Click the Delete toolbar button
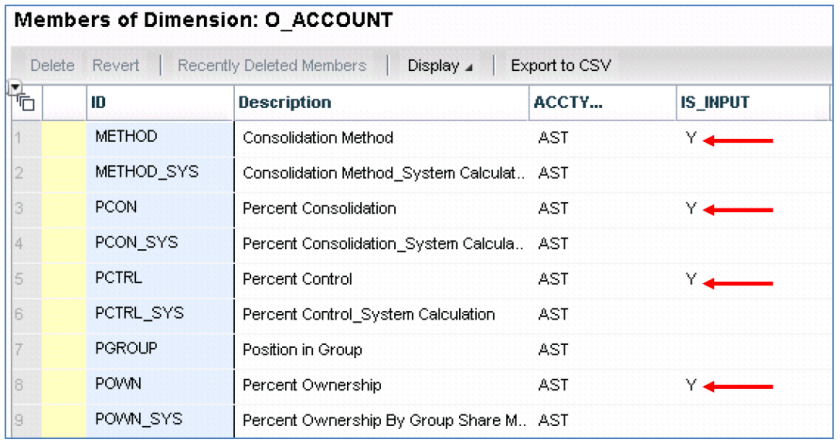This screenshot has height=446, width=840. (x=52, y=66)
